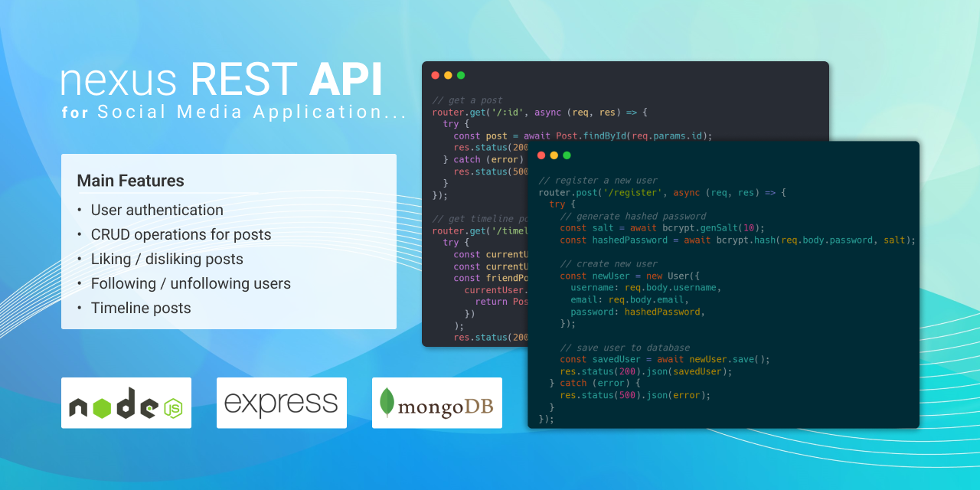Click the '// get a post' comment
This screenshot has width=980, height=490.
[467, 100]
